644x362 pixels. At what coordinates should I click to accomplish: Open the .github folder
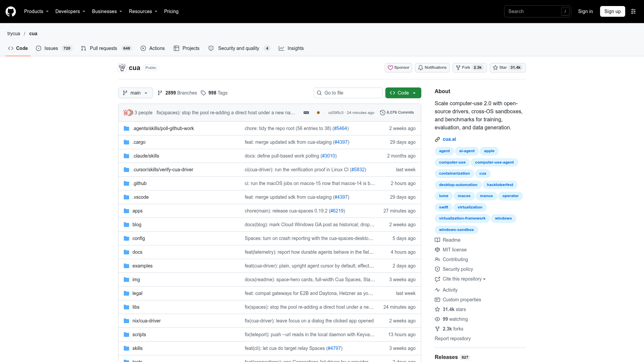coord(139,183)
